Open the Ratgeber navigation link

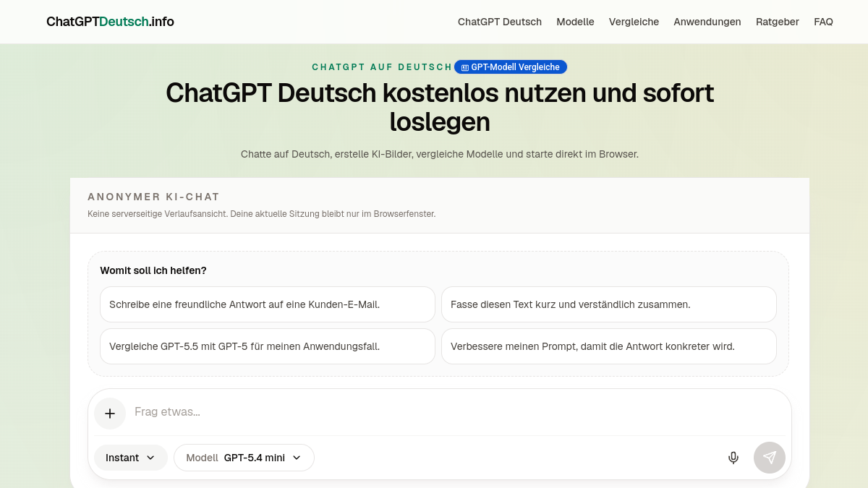point(778,22)
